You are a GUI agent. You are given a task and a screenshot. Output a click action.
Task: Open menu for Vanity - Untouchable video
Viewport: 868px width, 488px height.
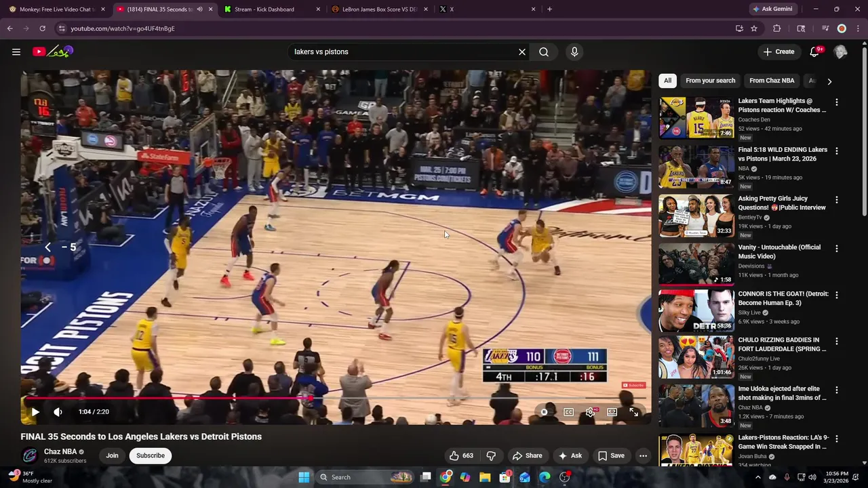pyautogui.click(x=837, y=248)
